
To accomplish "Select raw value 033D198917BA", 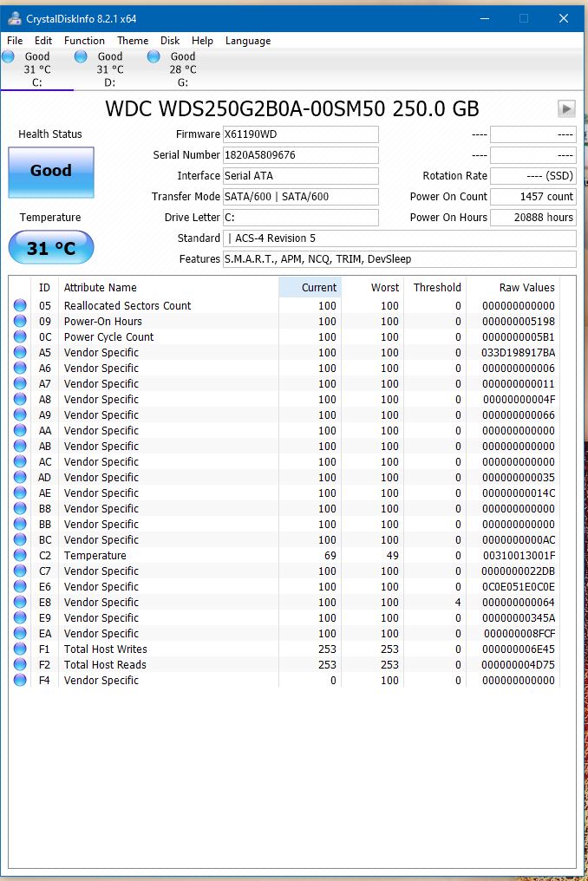I will click(x=518, y=353).
